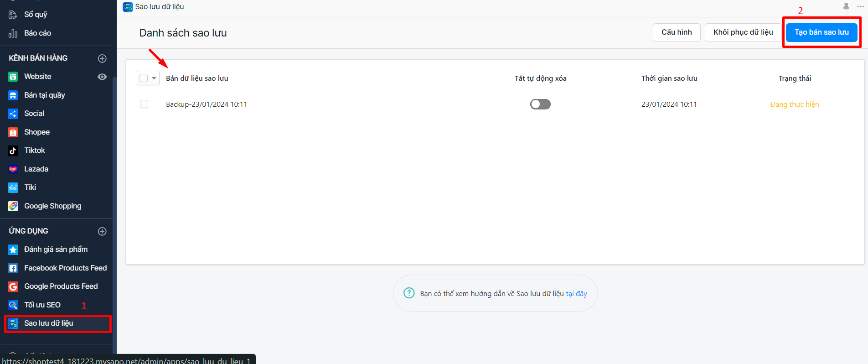
Task: Click the Sao lưu dữ liệu header app icon
Action: tap(128, 7)
